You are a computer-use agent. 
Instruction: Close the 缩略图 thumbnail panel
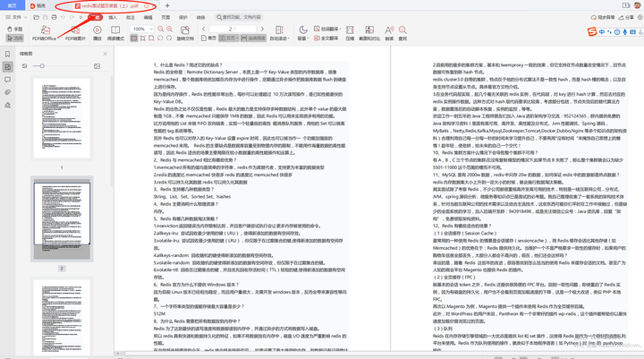[x=106, y=54]
